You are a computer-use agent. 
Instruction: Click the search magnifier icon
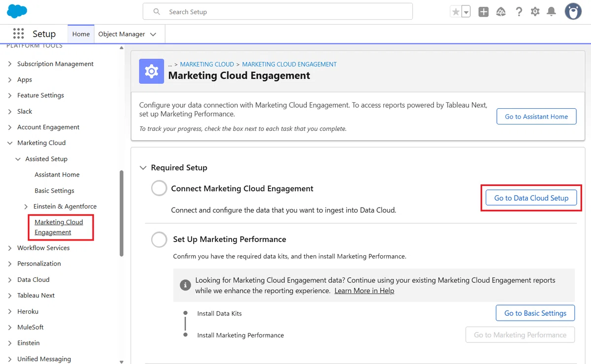(157, 12)
